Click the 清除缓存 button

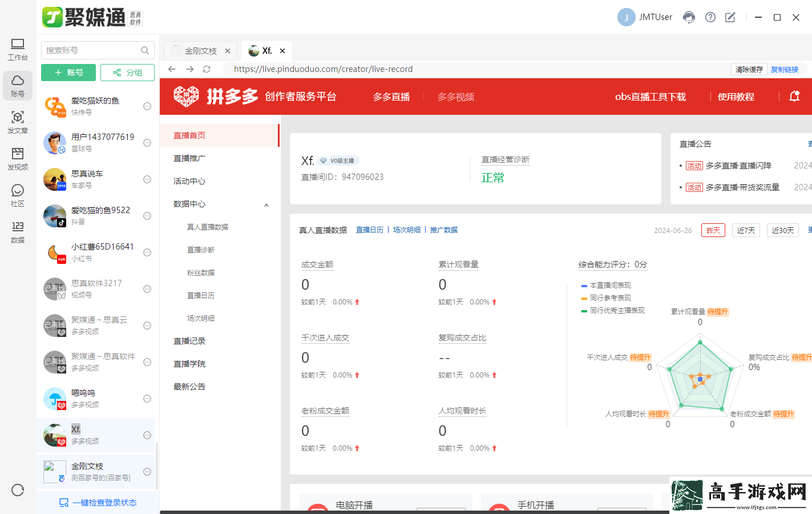749,69
